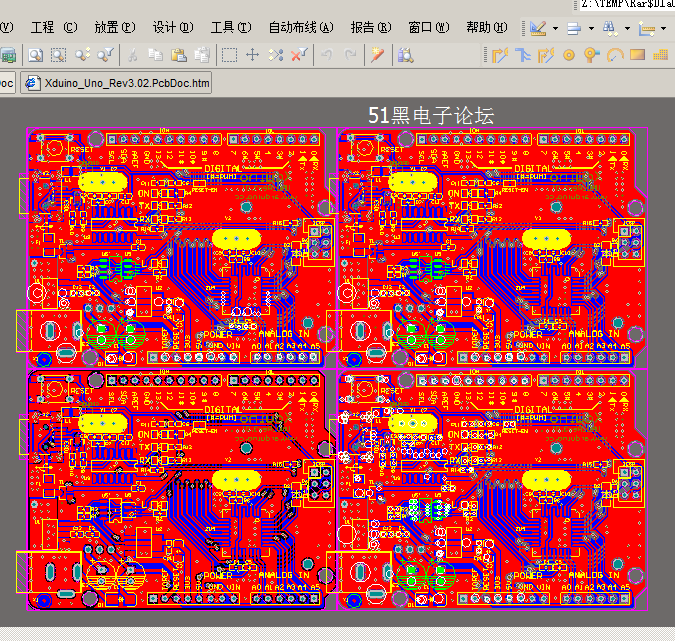The image size is (675, 641).
Task: Expand the find selections dropdown arrow
Action: [x=628, y=28]
